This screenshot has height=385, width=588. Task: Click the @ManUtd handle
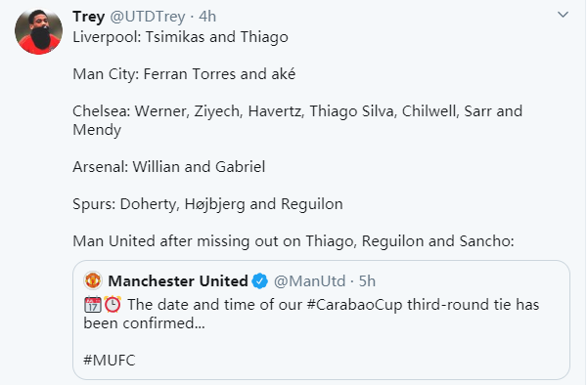pos(309,280)
